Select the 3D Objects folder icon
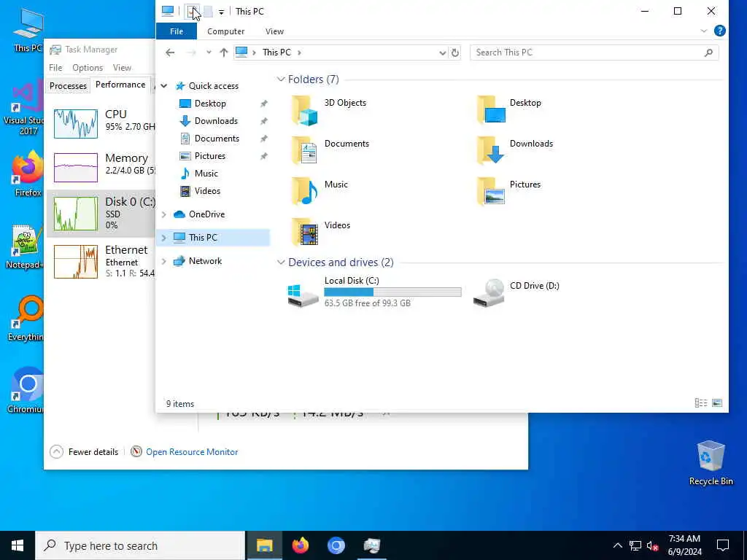Image resolution: width=747 pixels, height=560 pixels. tap(304, 110)
